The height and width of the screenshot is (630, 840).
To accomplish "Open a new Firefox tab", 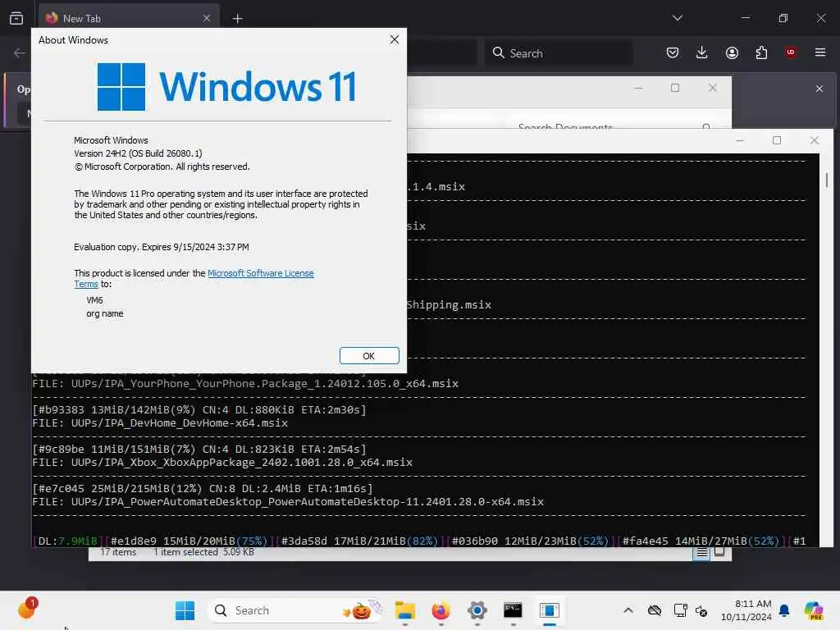I will 237,19.
